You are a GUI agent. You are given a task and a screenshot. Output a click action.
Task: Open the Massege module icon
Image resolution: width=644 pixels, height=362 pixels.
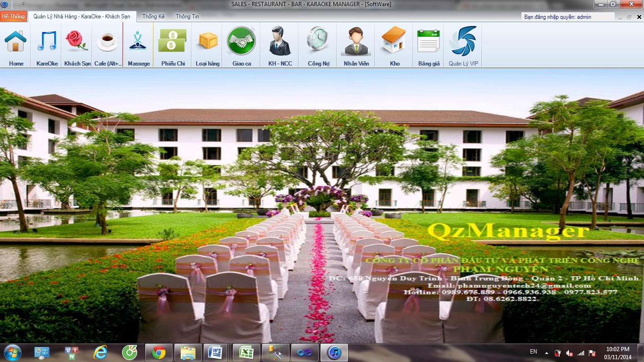pyautogui.click(x=139, y=46)
